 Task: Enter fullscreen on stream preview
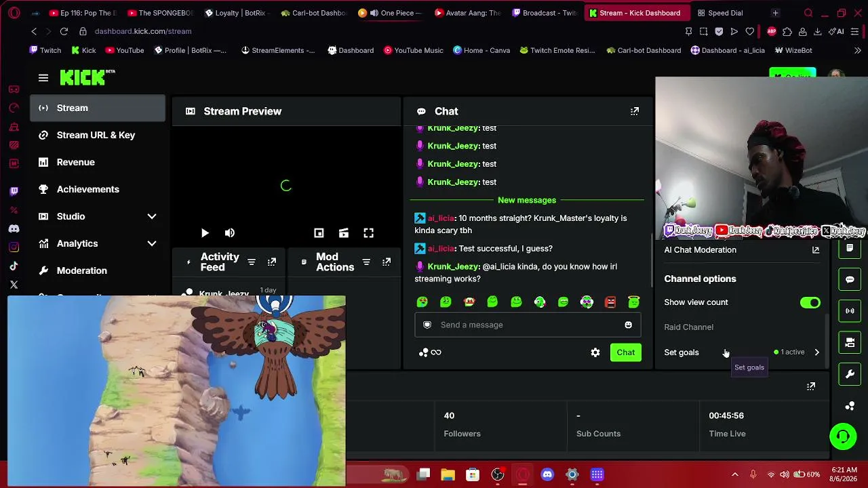pos(368,233)
